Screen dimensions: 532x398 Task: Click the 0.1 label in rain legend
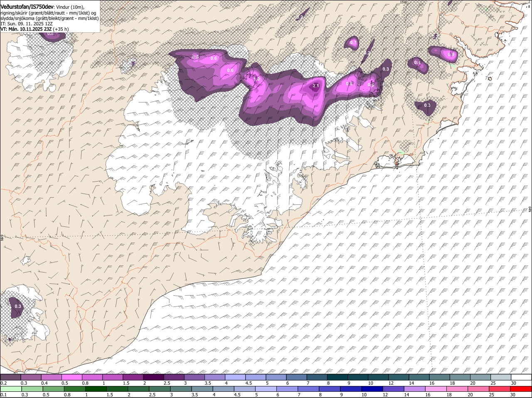click(x=3, y=395)
